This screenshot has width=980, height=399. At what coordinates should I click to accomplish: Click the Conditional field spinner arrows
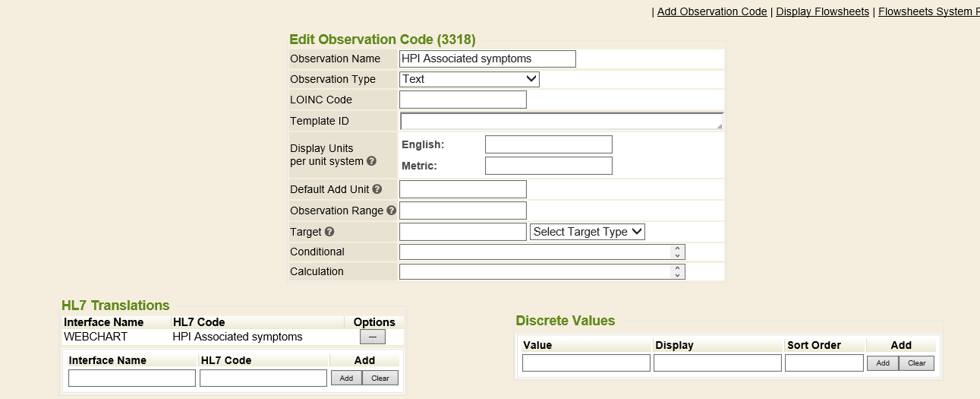coord(677,252)
